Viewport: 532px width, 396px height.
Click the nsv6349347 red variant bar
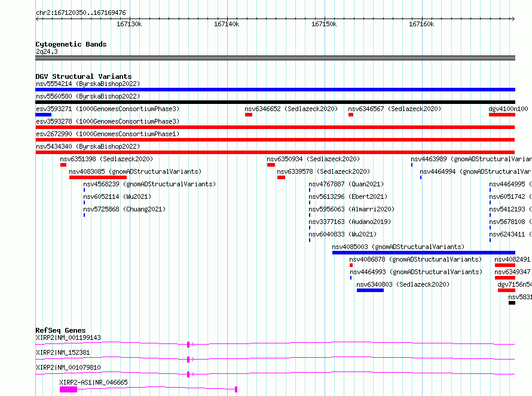(x=505, y=278)
